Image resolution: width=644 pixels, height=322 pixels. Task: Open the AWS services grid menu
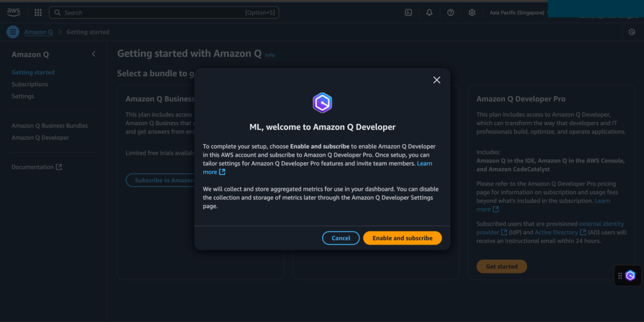38,13
